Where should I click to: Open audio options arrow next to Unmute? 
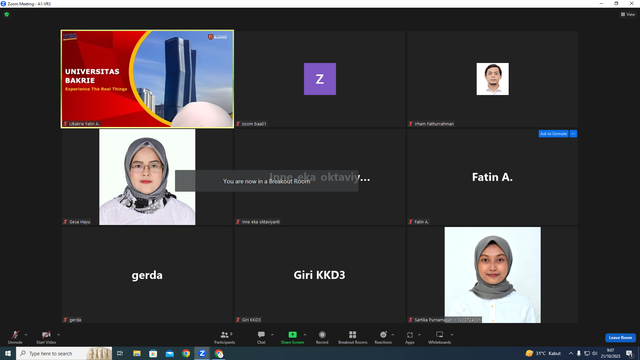click(x=26, y=335)
